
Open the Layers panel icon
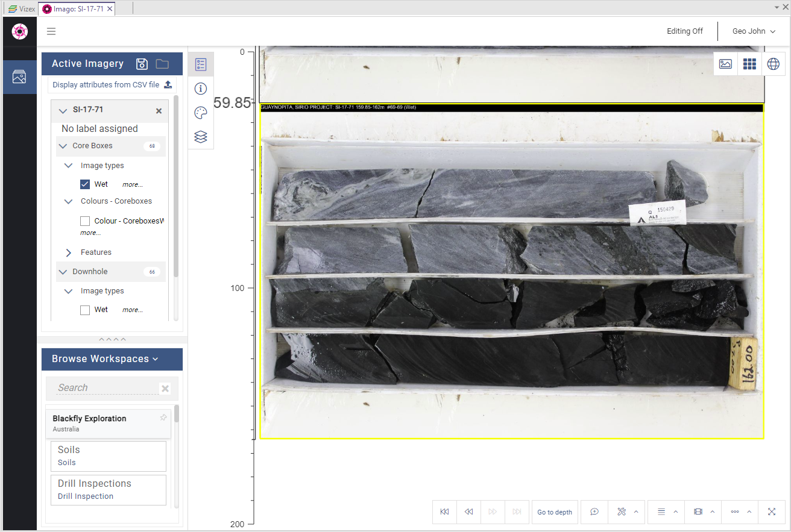tap(201, 137)
